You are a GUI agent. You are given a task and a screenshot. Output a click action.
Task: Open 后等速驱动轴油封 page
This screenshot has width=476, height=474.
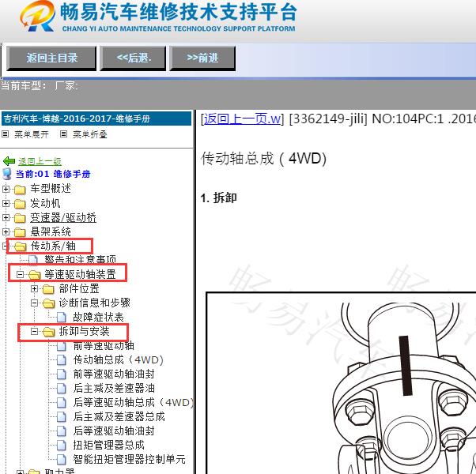click(x=114, y=431)
